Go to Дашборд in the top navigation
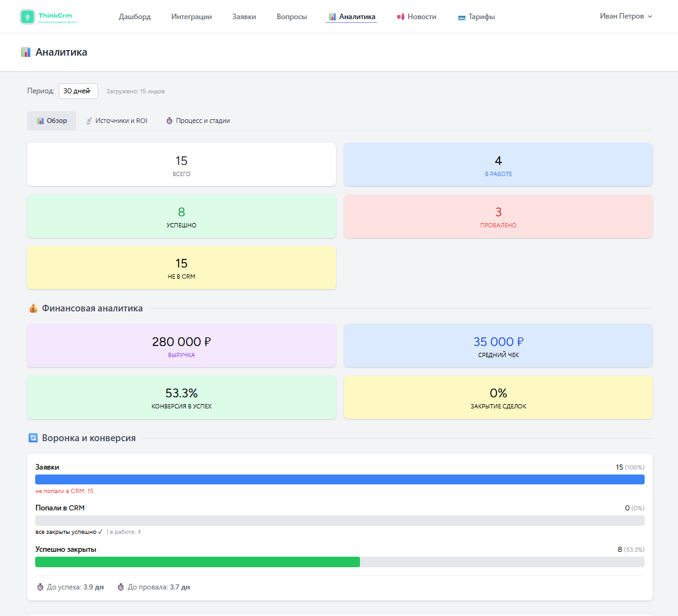 135,17
